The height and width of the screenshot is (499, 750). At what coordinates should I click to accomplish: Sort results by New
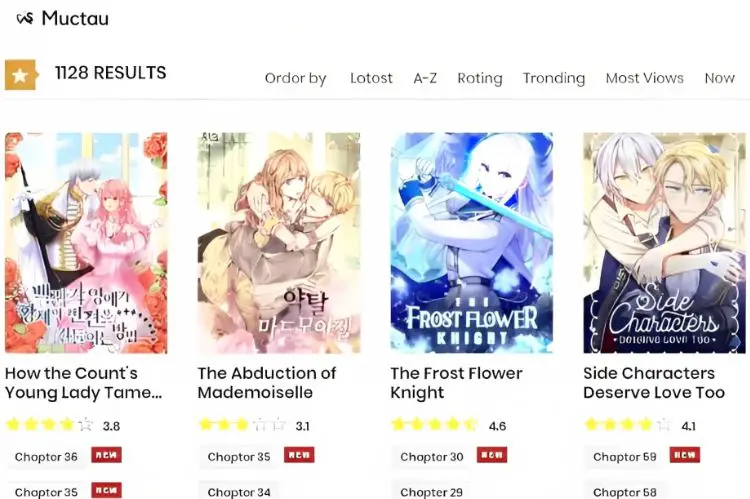coord(719,78)
